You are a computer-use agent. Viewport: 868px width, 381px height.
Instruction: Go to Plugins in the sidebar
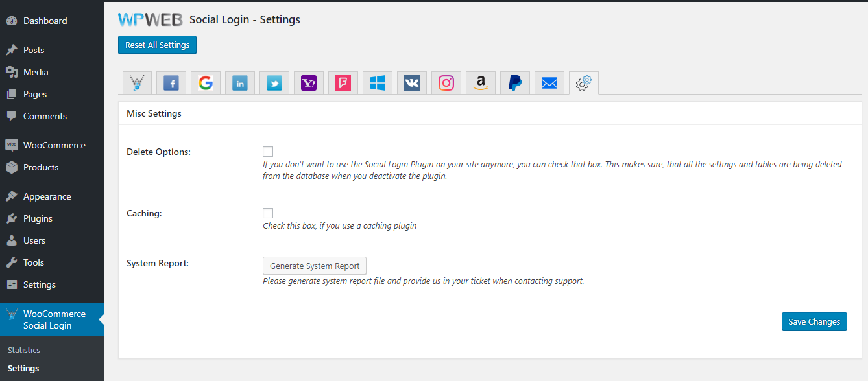(x=38, y=218)
